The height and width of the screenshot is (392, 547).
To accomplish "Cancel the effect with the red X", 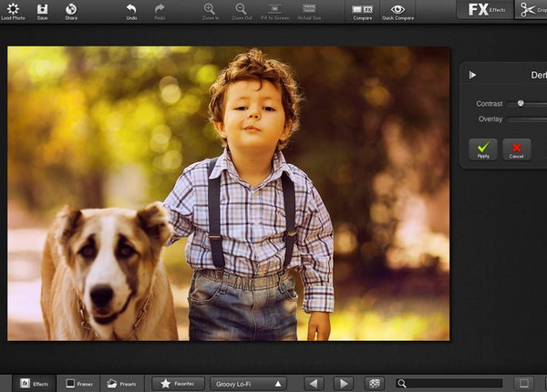I will [517, 150].
